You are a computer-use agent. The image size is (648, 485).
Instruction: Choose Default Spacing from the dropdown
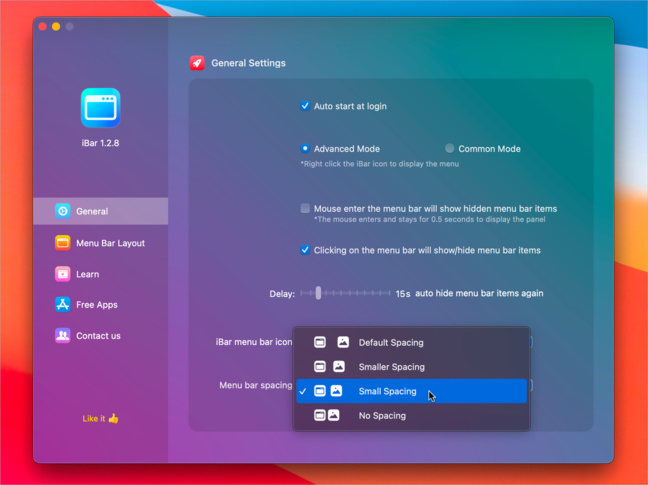click(411, 342)
